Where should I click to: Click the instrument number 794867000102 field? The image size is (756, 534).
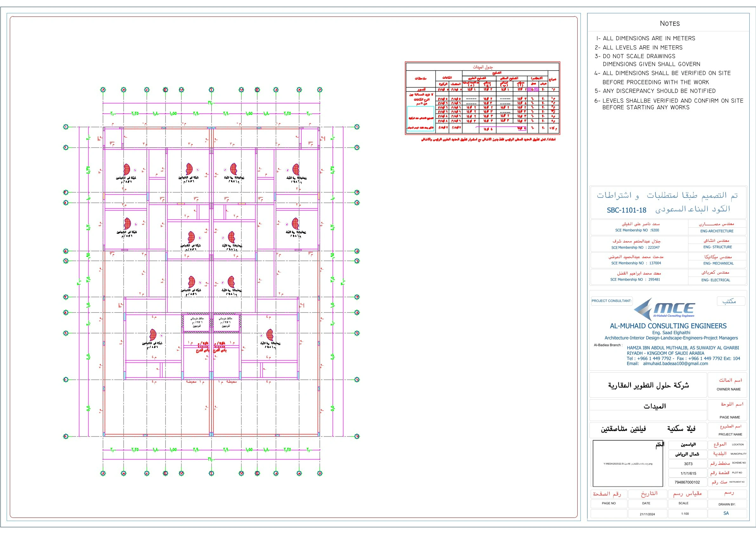pos(687,482)
